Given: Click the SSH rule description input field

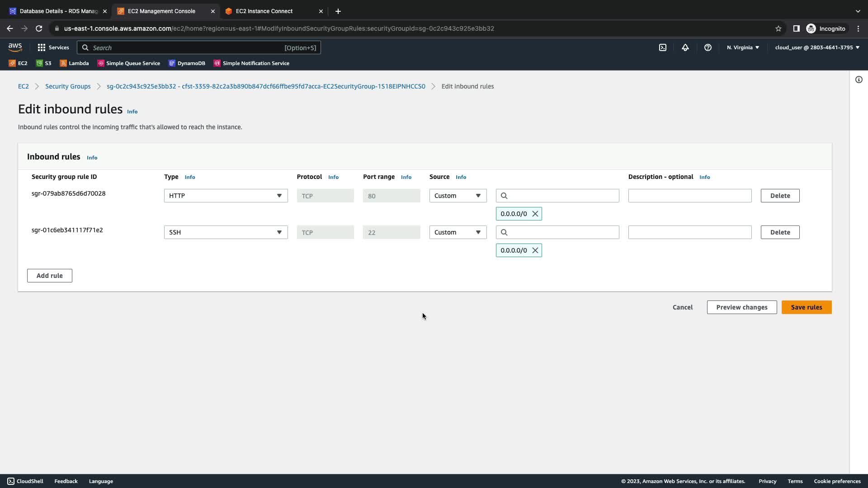Looking at the screenshot, I should click(690, 232).
